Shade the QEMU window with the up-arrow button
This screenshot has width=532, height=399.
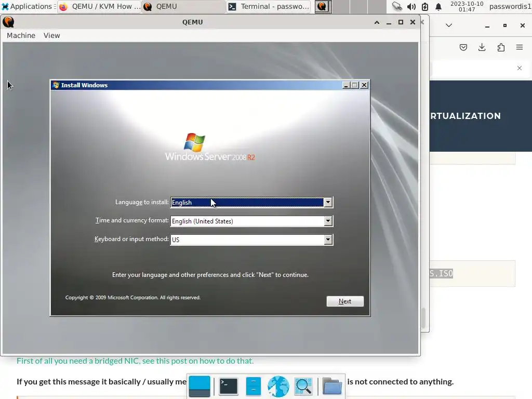click(377, 22)
